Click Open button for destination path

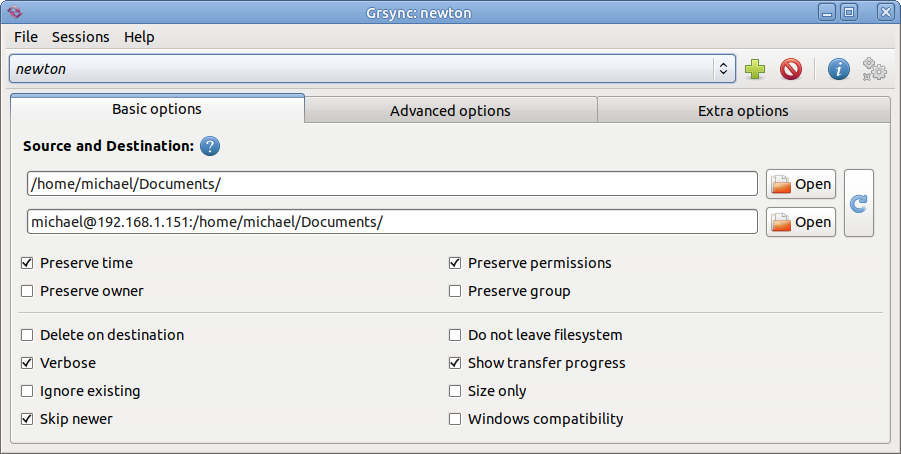[801, 222]
